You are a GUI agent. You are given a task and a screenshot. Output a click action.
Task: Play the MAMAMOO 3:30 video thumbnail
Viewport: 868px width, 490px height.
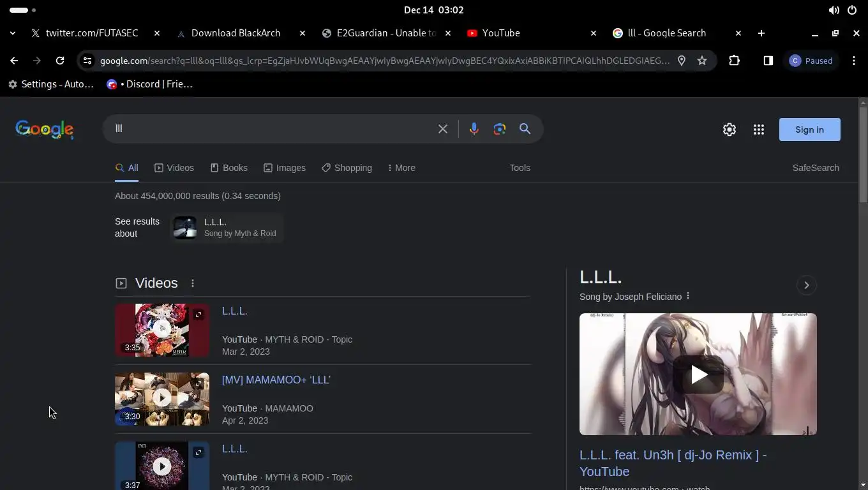(162, 399)
